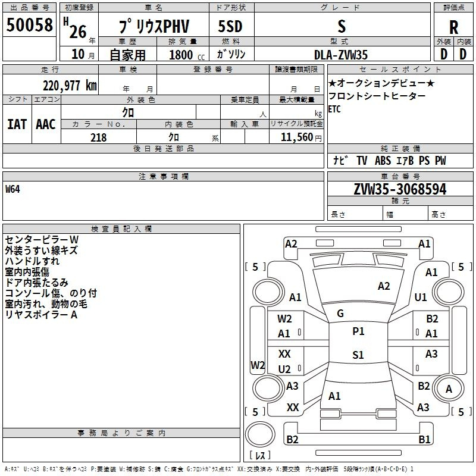This screenshot has width=476, height=476.
Task: Select the 注意事項欄 header
Action: 163,176
